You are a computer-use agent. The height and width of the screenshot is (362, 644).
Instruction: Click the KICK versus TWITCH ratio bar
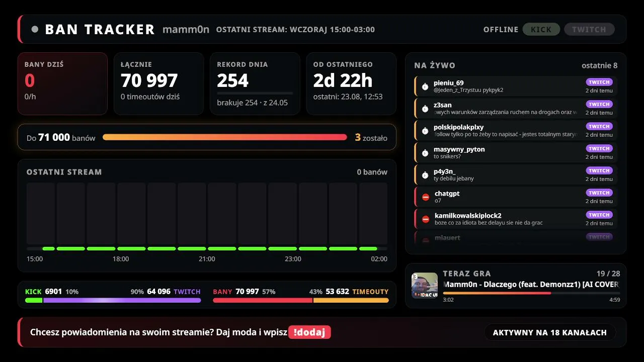113,300
